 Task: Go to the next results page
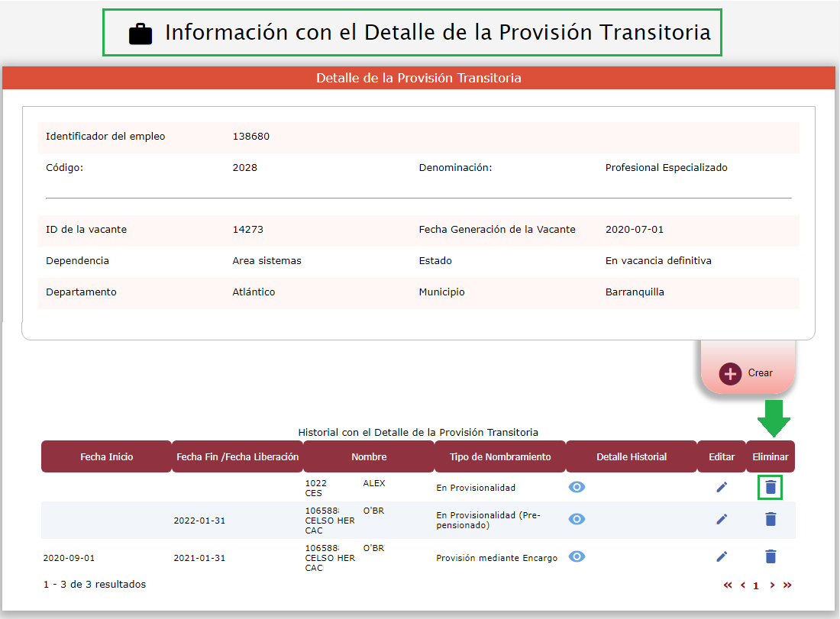pyautogui.click(x=772, y=585)
